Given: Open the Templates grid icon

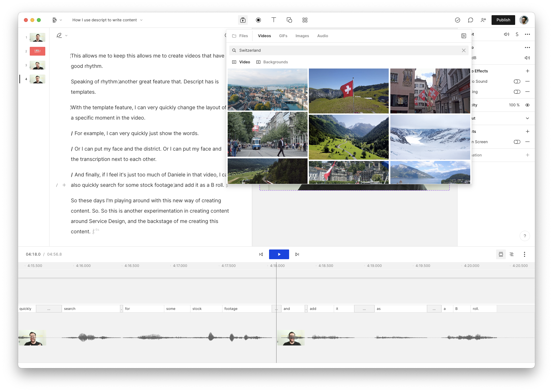Looking at the screenshot, I should point(305,20).
